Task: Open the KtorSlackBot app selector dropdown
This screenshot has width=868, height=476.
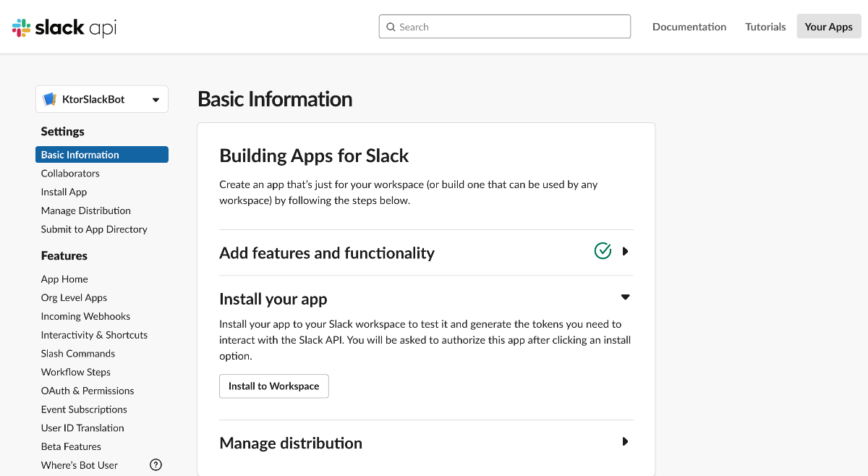Action: coord(156,100)
